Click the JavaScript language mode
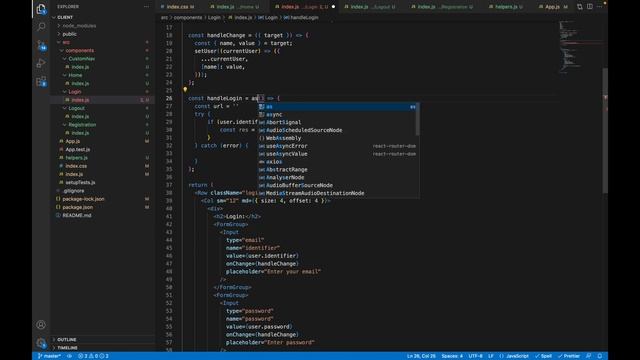Viewport: 640px width, 360px height. tap(514, 356)
